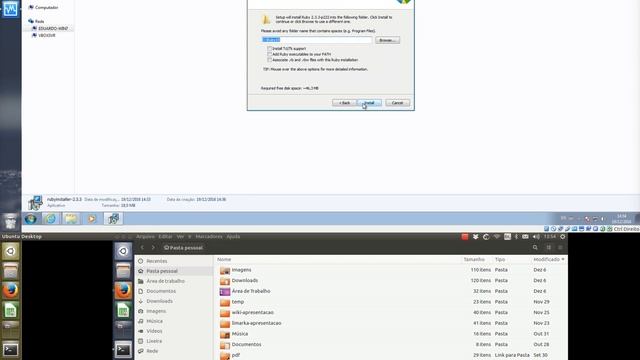The image size is (640, 360).
Task: Click the rubyinstaller file icon in details pane
Action: click(x=35, y=202)
